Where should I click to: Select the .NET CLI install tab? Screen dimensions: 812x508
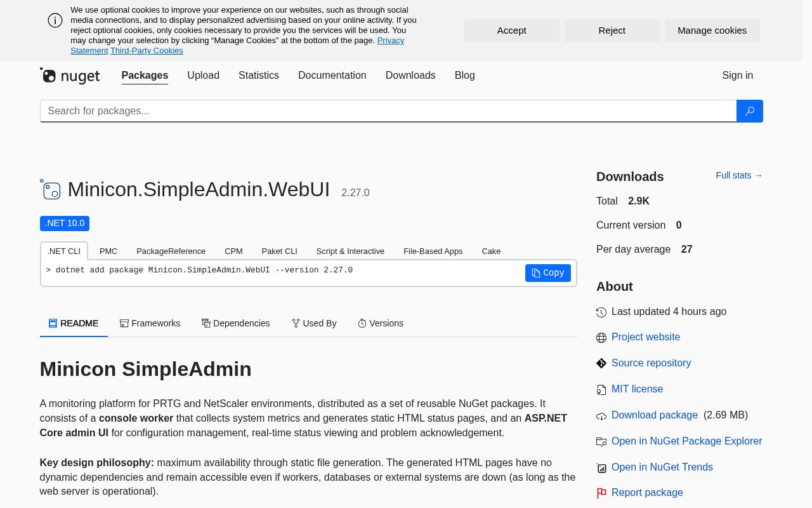point(64,251)
